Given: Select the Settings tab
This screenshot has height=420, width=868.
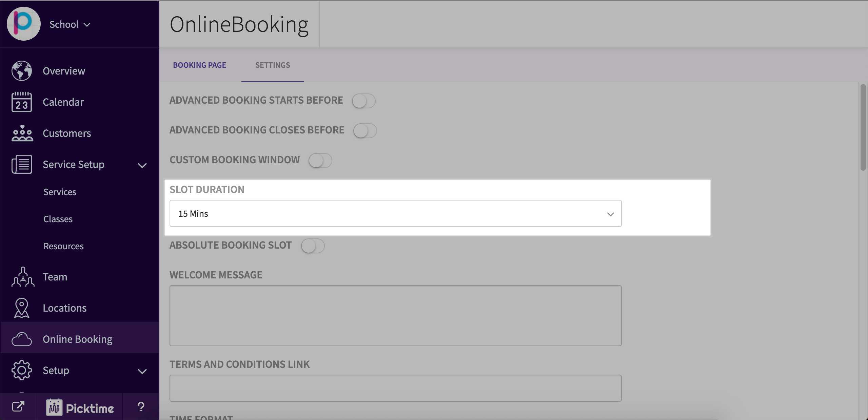Looking at the screenshot, I should (x=273, y=65).
